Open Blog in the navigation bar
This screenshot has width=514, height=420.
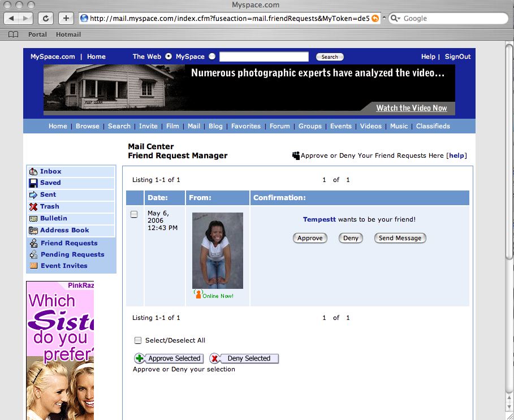[215, 126]
